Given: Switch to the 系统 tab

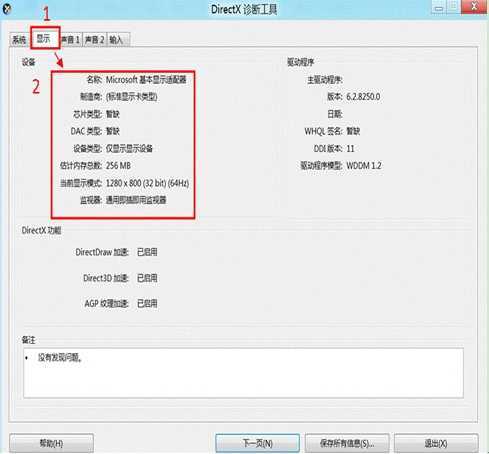Looking at the screenshot, I should click(19, 40).
